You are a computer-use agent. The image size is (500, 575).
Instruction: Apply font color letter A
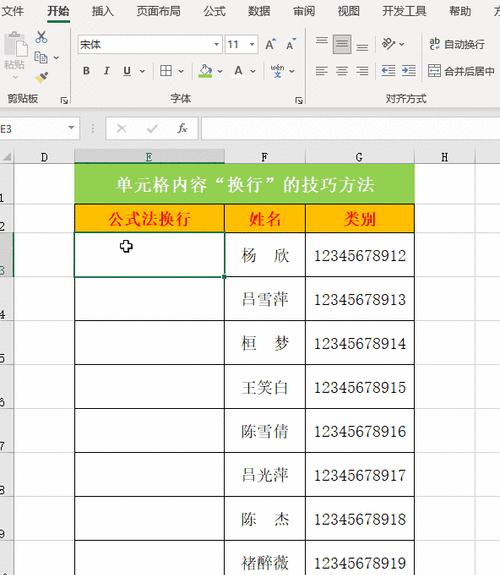pos(238,70)
